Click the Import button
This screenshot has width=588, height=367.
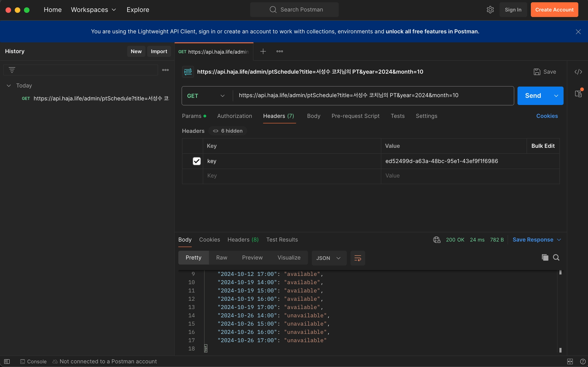[159, 51]
